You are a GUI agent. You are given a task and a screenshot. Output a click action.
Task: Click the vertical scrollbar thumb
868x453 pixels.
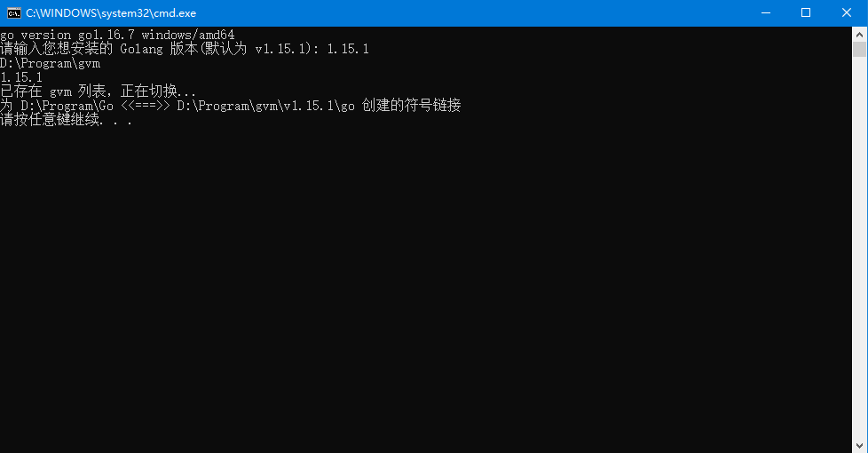[x=859, y=49]
